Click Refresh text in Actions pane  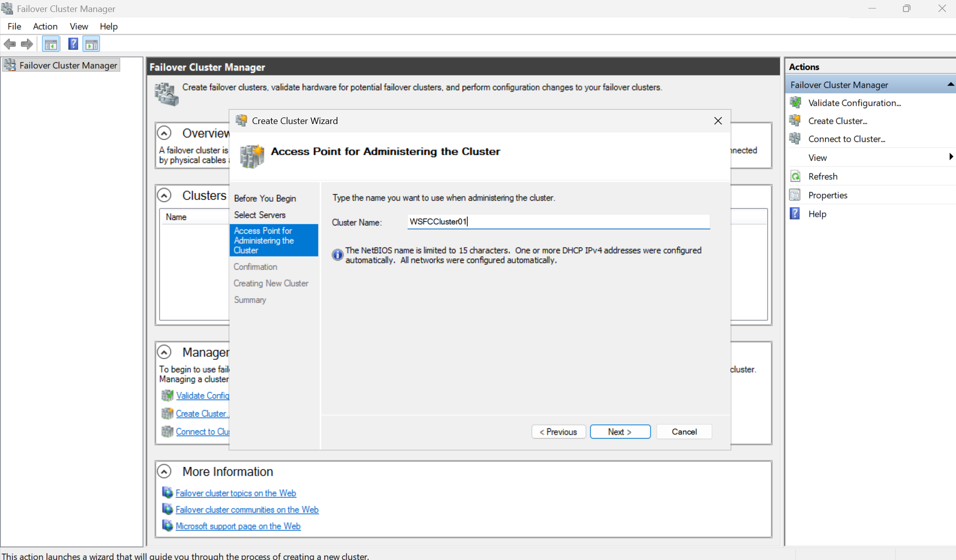(x=823, y=176)
